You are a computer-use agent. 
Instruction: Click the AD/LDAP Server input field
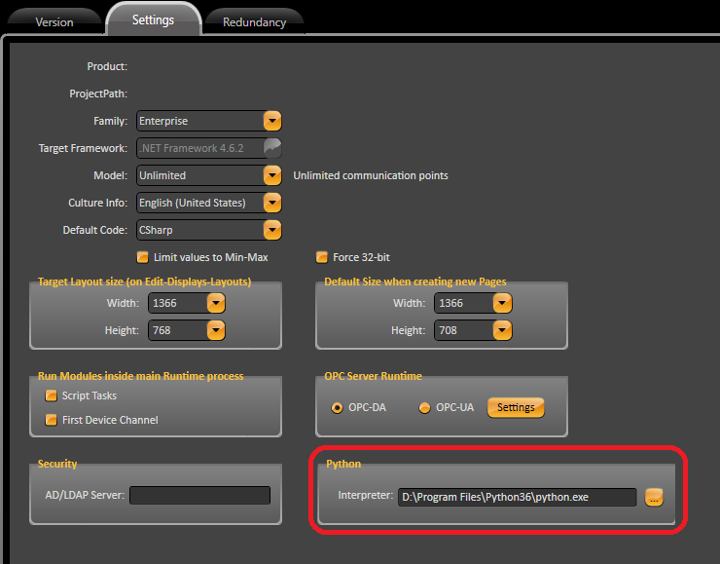200,495
